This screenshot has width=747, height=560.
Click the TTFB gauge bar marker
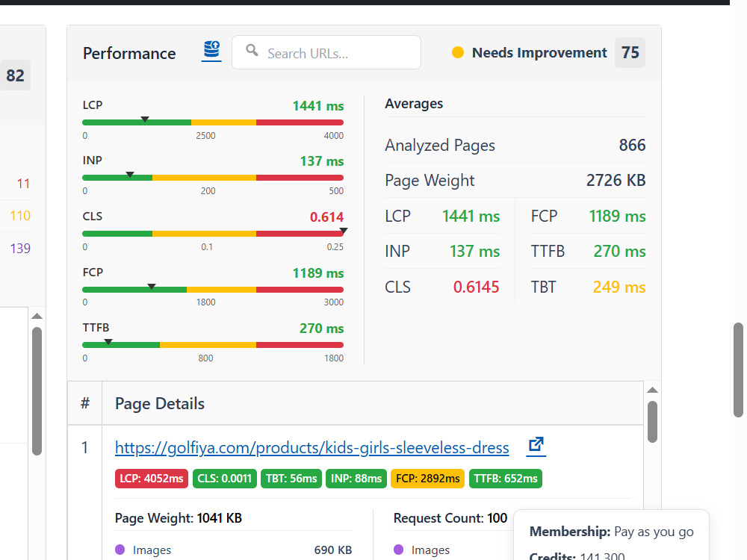pyautogui.click(x=108, y=341)
